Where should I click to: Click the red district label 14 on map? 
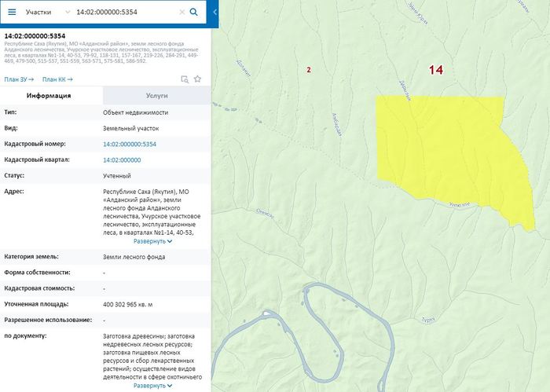tap(436, 70)
